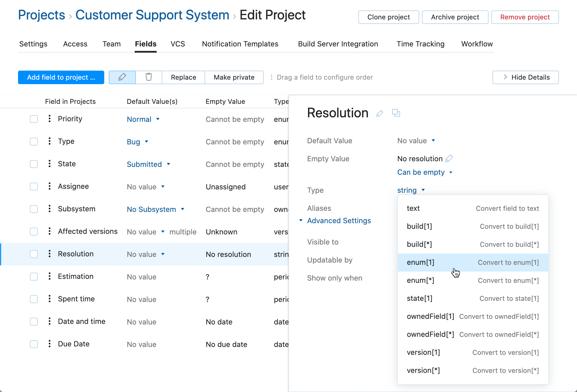Click the drag handle beside the Priority field
The height and width of the screenshot is (392, 577).
[x=49, y=119]
